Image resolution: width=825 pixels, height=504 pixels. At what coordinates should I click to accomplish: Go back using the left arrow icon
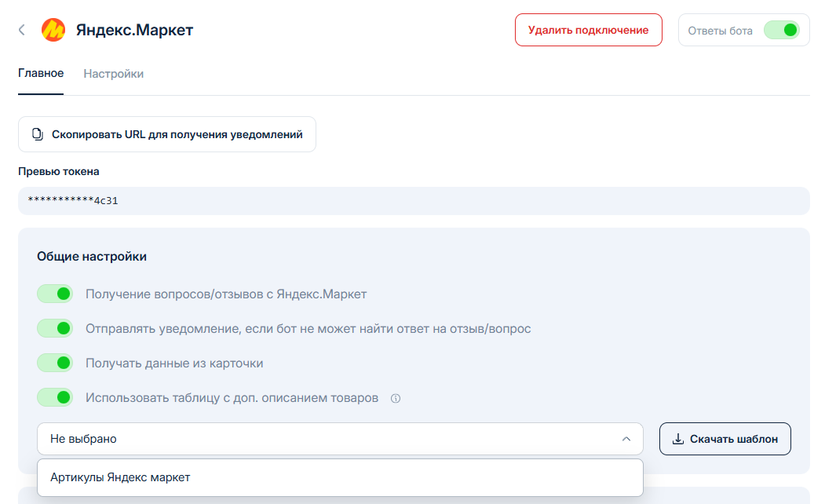(x=21, y=30)
